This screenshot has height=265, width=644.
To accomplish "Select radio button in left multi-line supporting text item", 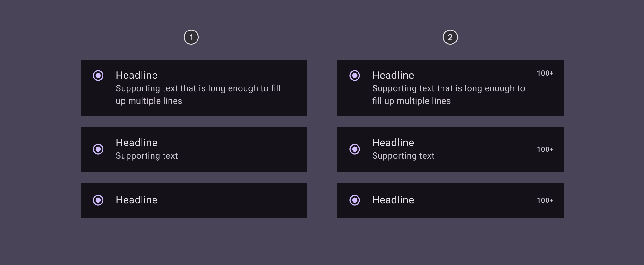I will pyautogui.click(x=98, y=76).
